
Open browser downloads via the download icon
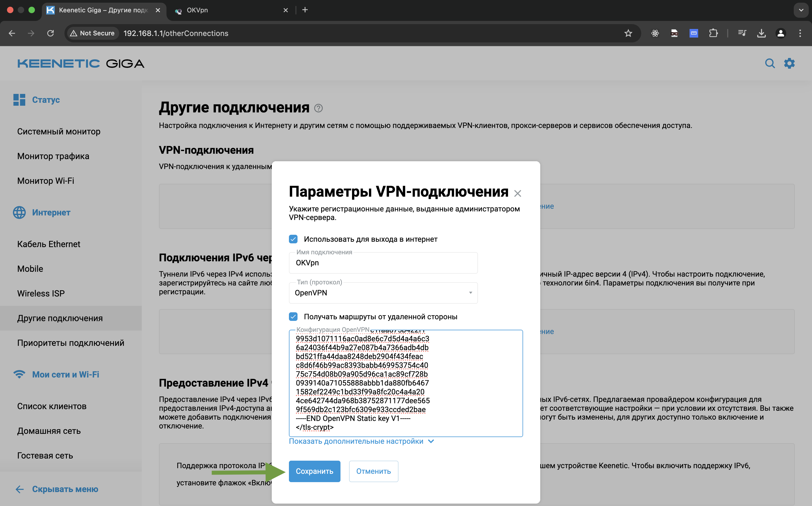[x=762, y=33]
